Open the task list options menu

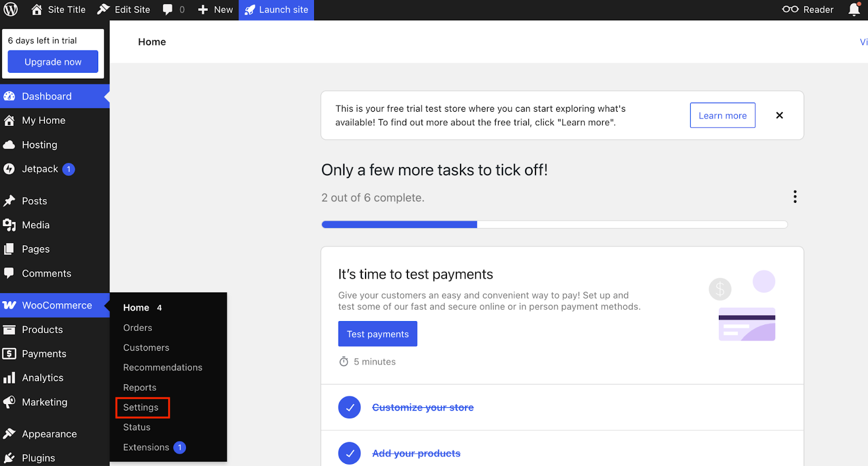[795, 196]
